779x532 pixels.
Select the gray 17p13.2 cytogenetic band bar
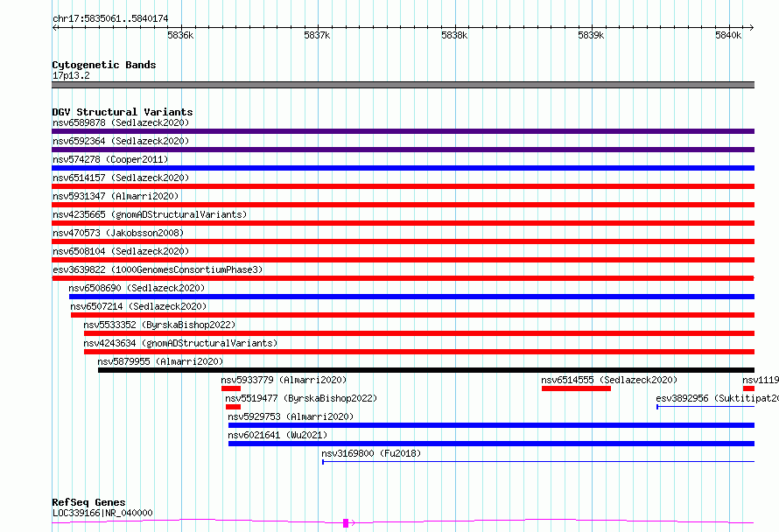point(403,85)
